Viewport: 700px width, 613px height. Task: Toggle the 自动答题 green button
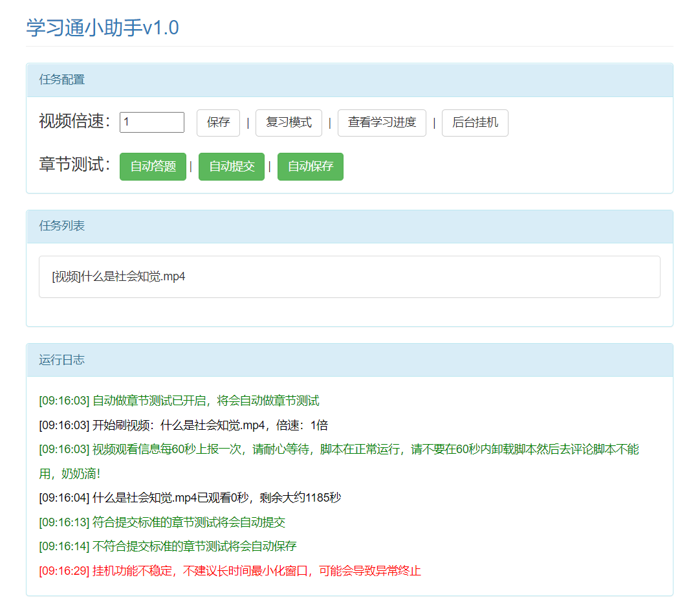pos(153,166)
